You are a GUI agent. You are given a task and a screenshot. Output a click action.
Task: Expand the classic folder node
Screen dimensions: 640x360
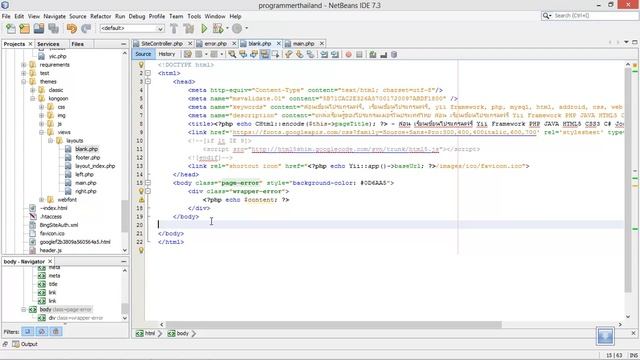pos(33,90)
